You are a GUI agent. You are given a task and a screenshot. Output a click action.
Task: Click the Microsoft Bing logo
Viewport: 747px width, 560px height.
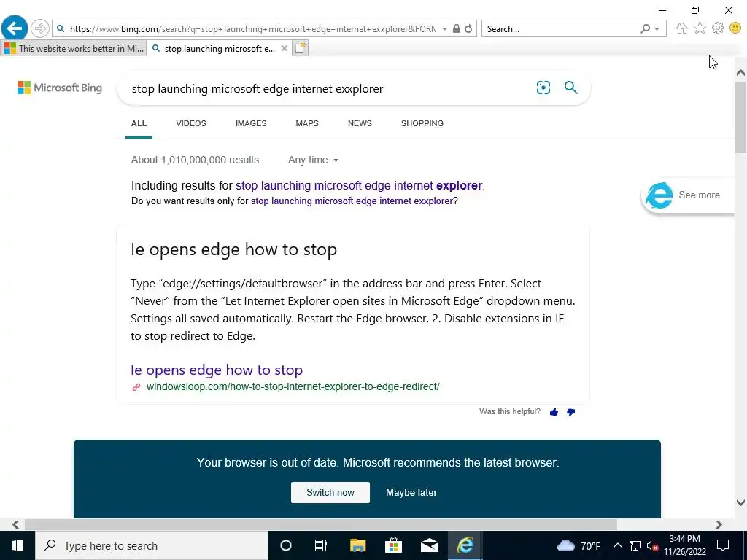point(60,87)
